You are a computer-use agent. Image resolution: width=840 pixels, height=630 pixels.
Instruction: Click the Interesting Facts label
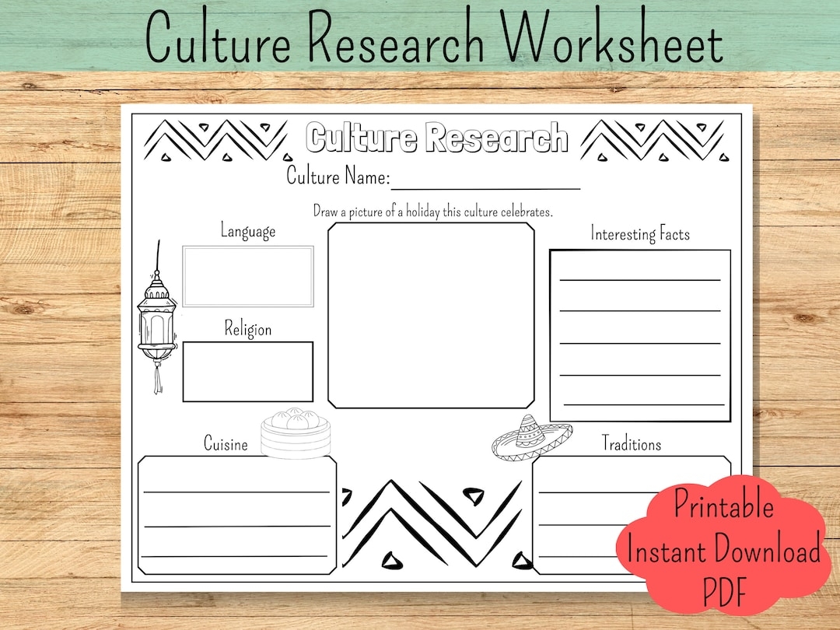[x=640, y=233]
